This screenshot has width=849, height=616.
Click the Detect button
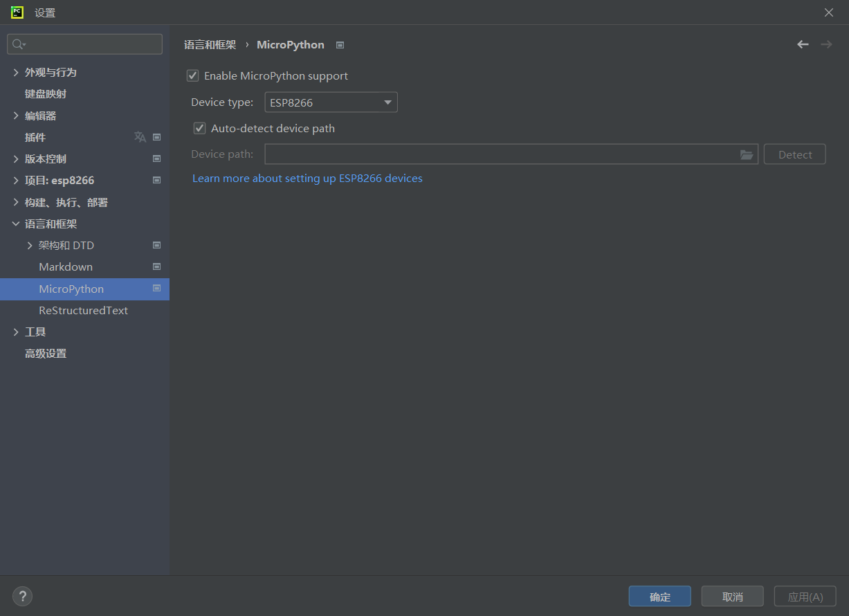[795, 154]
